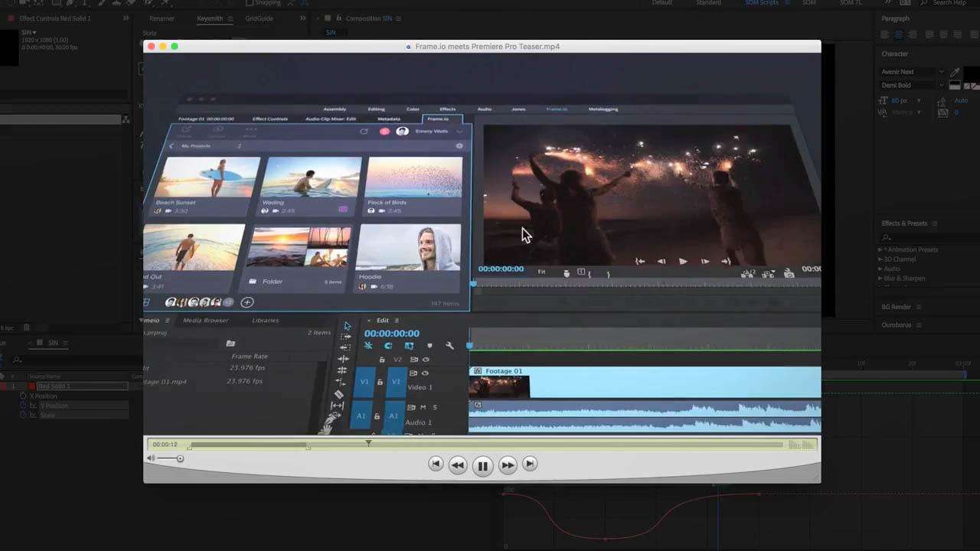Open the Emery Wells account dropdown
Viewport: 980px width, 551px height.
point(459,132)
